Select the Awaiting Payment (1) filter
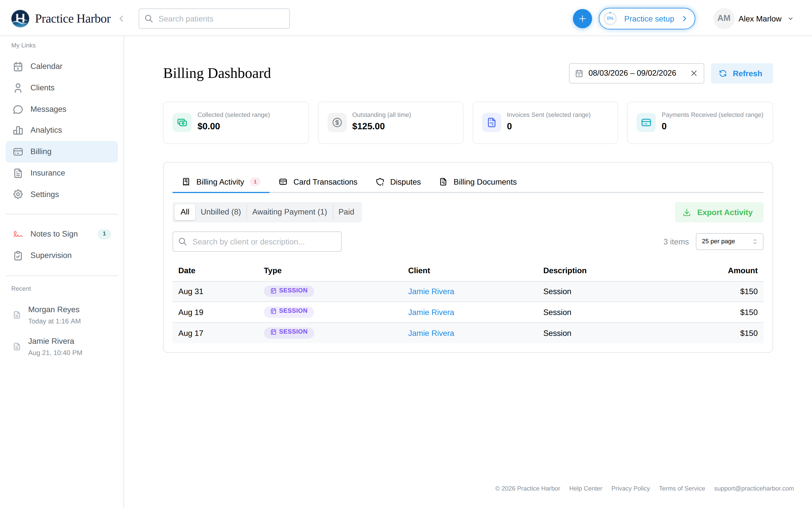 pyautogui.click(x=290, y=212)
